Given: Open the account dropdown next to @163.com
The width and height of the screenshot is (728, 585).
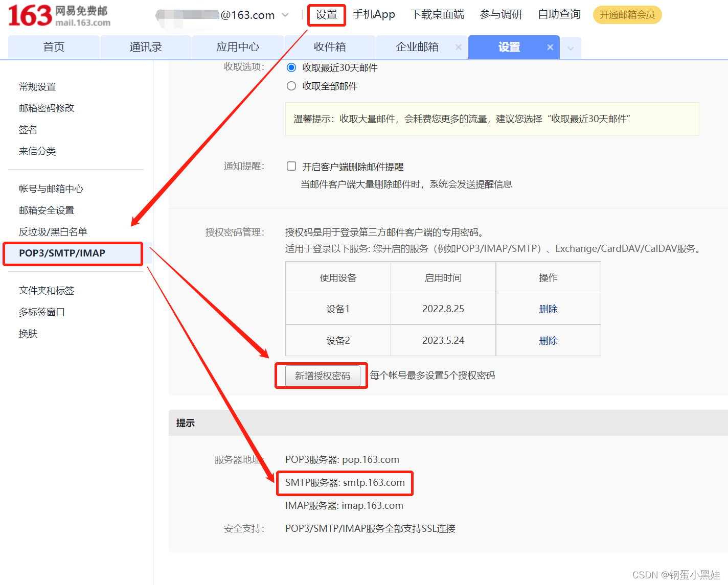Looking at the screenshot, I should pos(285,15).
